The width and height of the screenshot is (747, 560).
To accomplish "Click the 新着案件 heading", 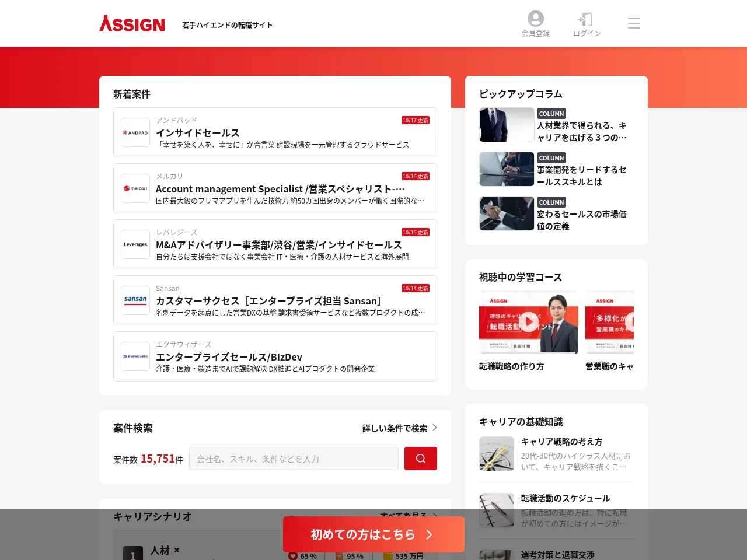I will (x=132, y=94).
